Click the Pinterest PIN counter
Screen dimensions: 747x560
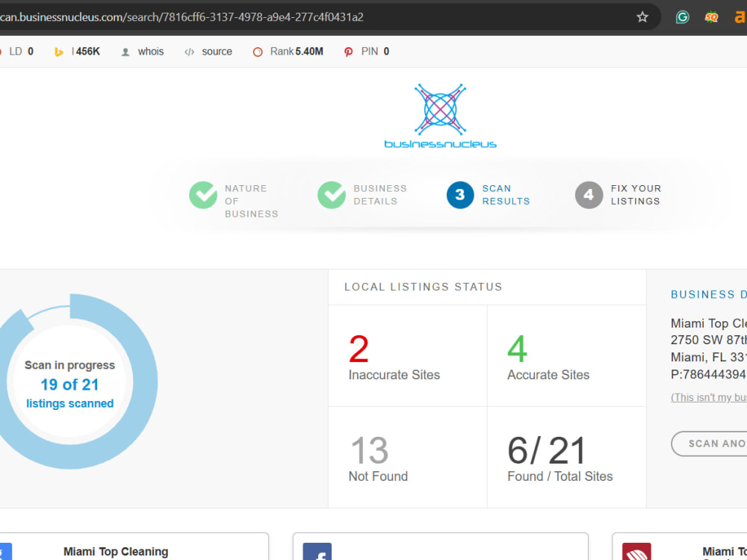pos(366,52)
